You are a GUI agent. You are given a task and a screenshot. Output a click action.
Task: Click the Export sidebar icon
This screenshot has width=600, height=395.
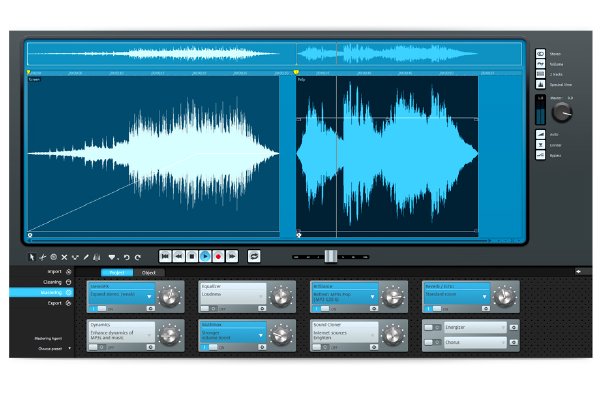pos(68,303)
